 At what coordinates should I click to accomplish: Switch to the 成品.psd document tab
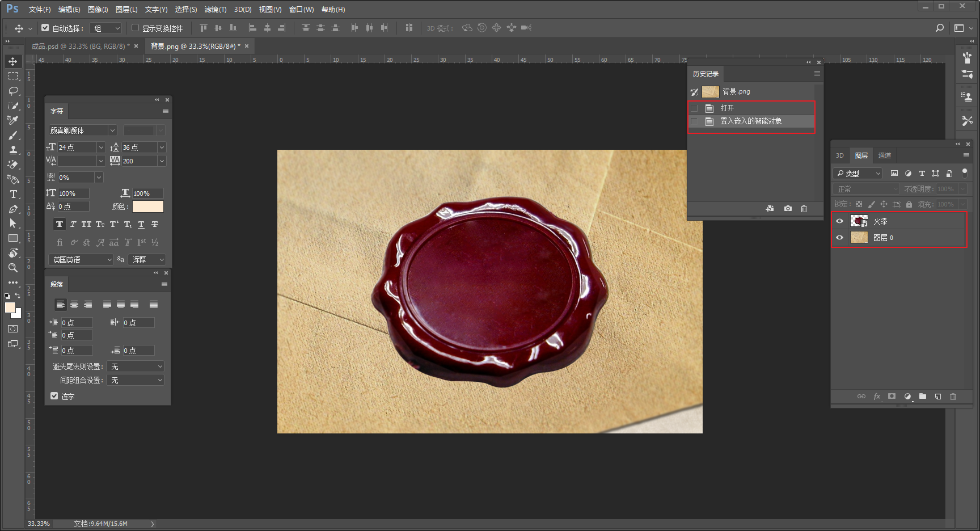pyautogui.click(x=81, y=47)
